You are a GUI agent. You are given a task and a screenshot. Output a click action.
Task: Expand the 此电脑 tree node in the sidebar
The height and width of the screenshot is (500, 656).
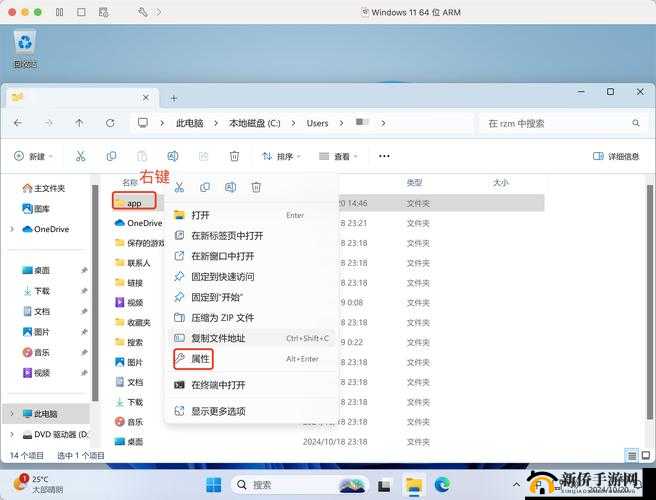pyautogui.click(x=12, y=414)
